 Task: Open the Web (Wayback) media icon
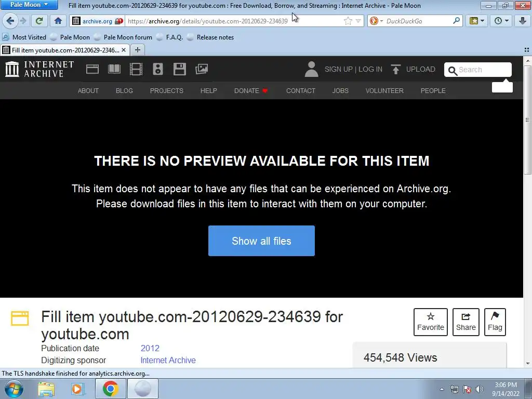coord(92,69)
